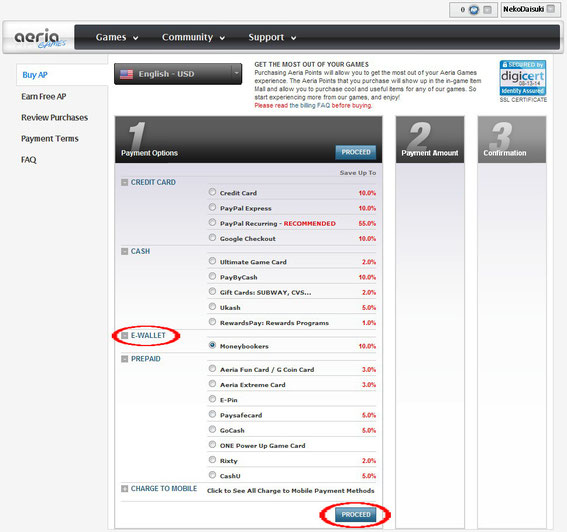Open Payment Terms page
This screenshot has width=567, height=532.
coord(50,139)
